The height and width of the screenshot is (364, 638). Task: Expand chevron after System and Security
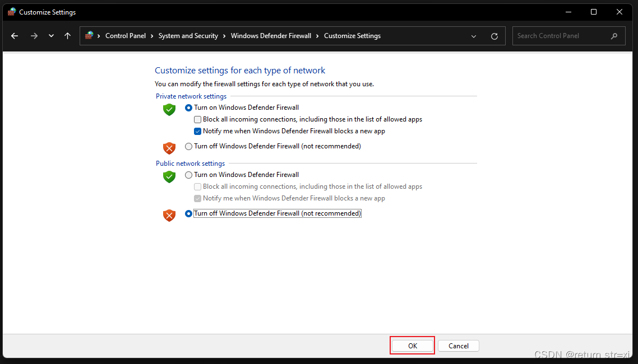point(225,36)
